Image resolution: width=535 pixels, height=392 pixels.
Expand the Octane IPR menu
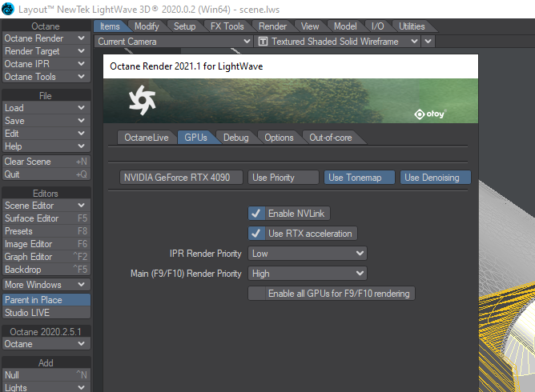tap(46, 64)
